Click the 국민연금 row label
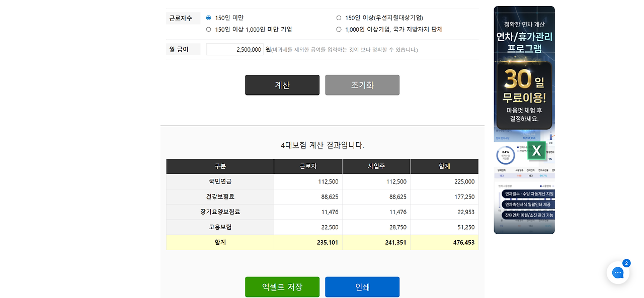 point(220,181)
